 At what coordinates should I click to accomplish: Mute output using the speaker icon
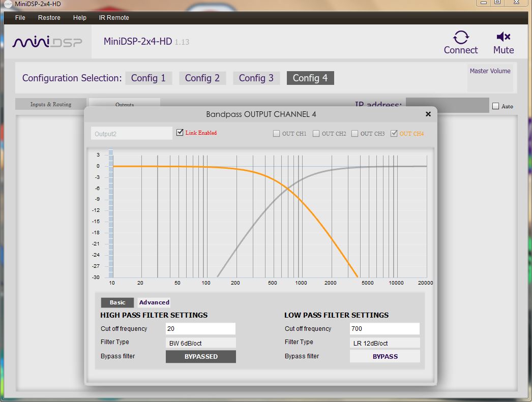pos(504,37)
